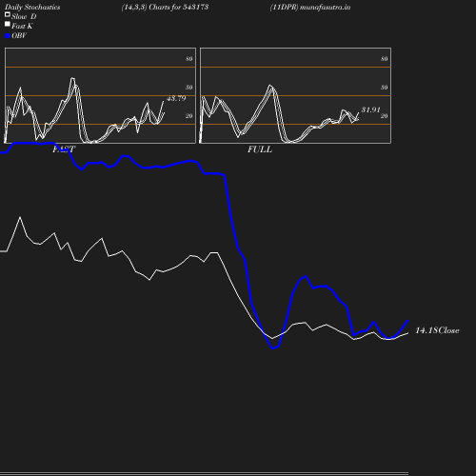The width and height of the screenshot is (476, 476).
Task: Select '(14,3,3) Charts for 543173' heading
Action: point(165,8)
